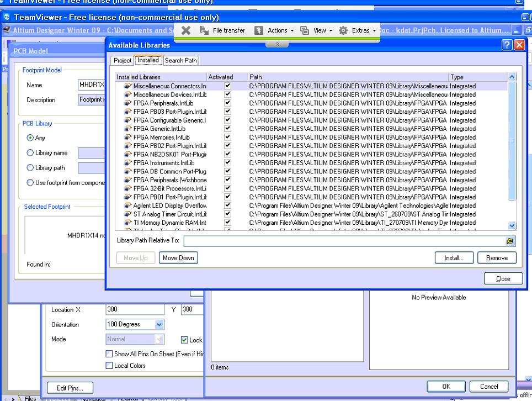The width and height of the screenshot is (532, 401).
Task: Select the FPGA Memories.IntLib library icon
Action: pyautogui.click(x=128, y=138)
